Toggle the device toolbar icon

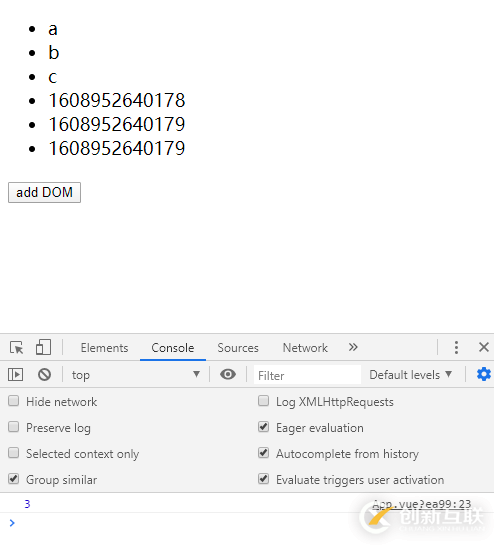point(43,348)
